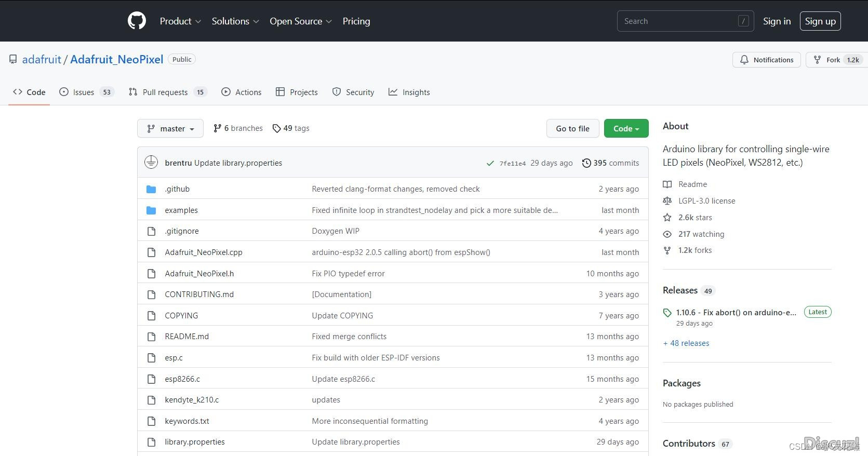The height and width of the screenshot is (456, 868).
Task: Click brentru's avatar icon
Action: coord(151,162)
